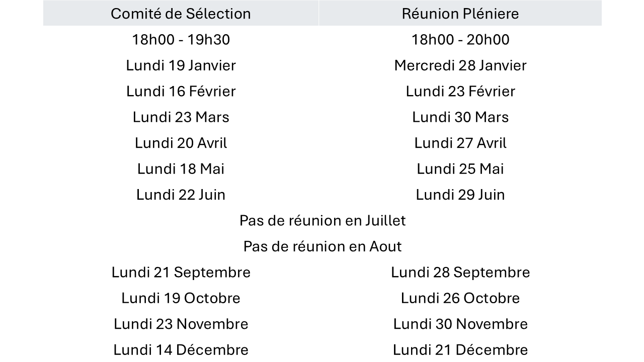Click the Lundi 23 Mars cell

click(181, 117)
